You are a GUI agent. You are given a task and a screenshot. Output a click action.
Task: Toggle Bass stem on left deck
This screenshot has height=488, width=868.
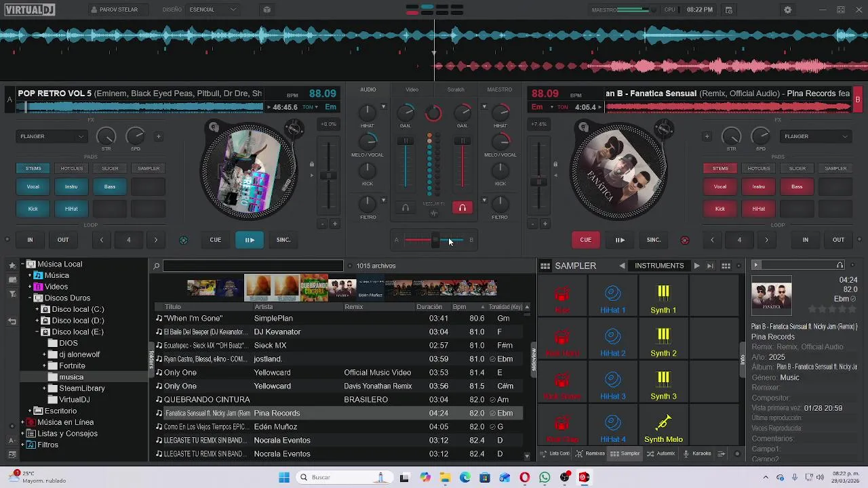tap(110, 186)
